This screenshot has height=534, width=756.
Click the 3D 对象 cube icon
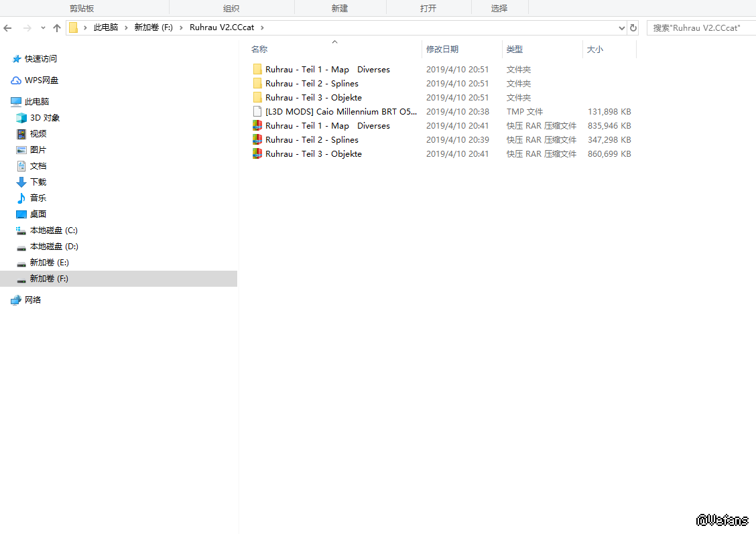point(21,118)
